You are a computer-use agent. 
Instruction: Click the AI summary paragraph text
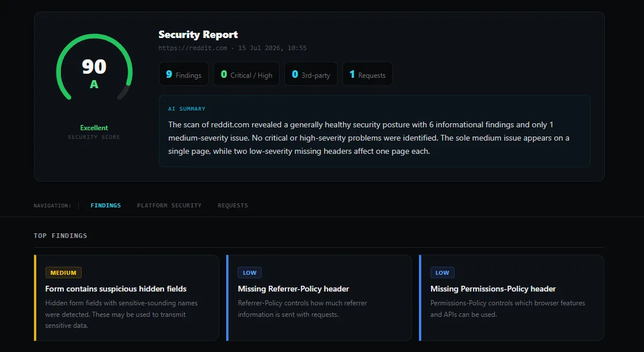coord(369,138)
